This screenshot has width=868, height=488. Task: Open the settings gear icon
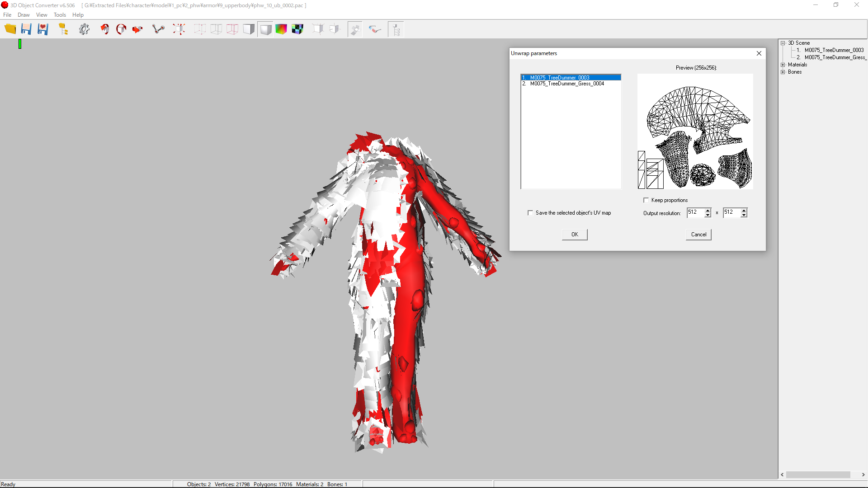[84, 29]
